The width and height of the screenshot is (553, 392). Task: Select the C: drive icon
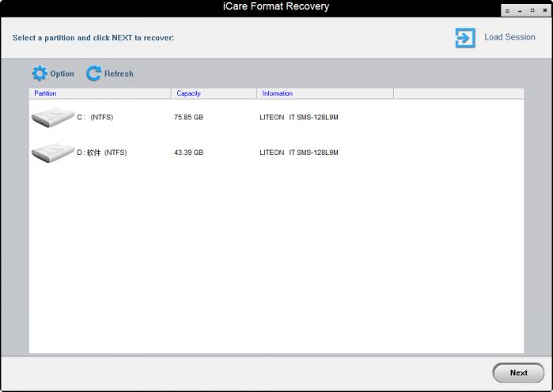tap(53, 117)
